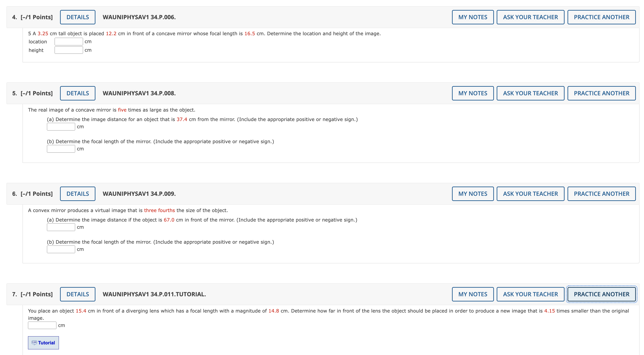Click the height answer input box
The height and width of the screenshot is (355, 644).
pyautogui.click(x=69, y=50)
